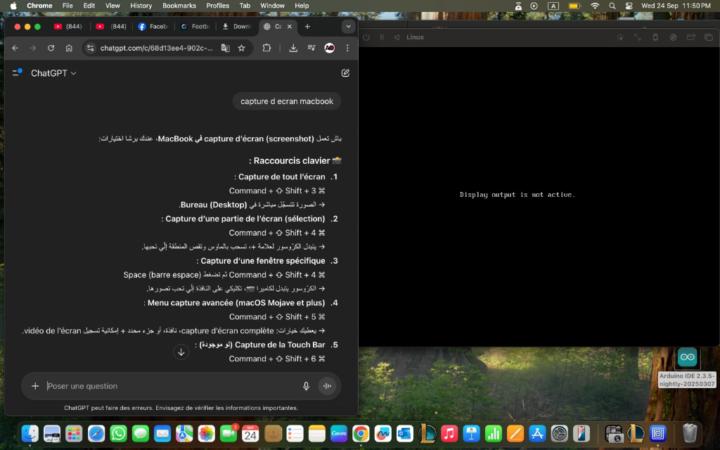Viewport: 720px width, 450px height.
Task: Click the translate page icon in address bar
Action: click(x=224, y=48)
